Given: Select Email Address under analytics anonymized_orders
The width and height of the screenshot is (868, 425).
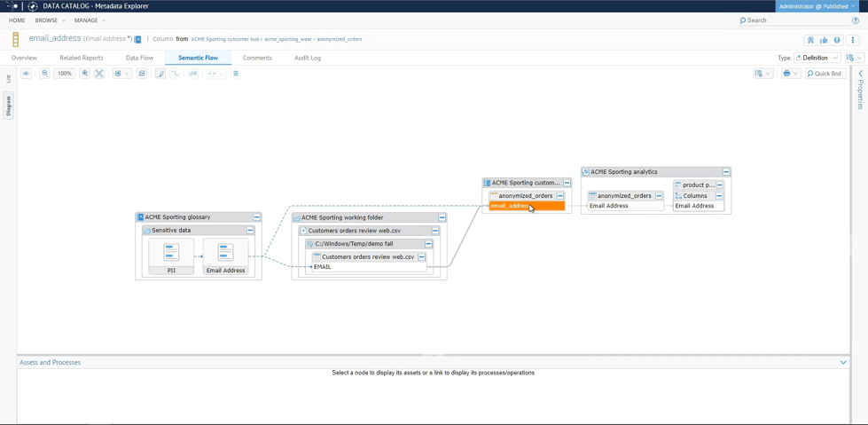Looking at the screenshot, I should coord(626,206).
